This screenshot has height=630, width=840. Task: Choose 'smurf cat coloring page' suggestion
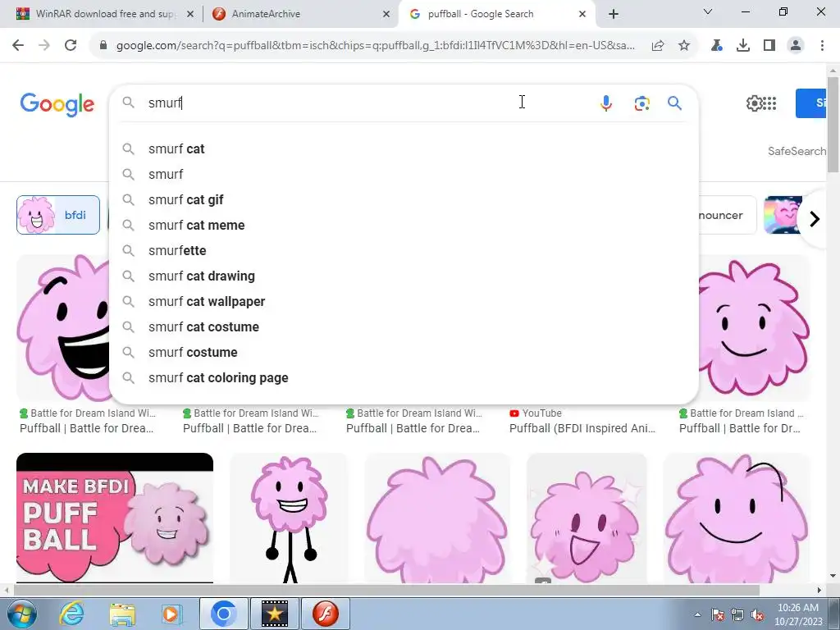404,377
